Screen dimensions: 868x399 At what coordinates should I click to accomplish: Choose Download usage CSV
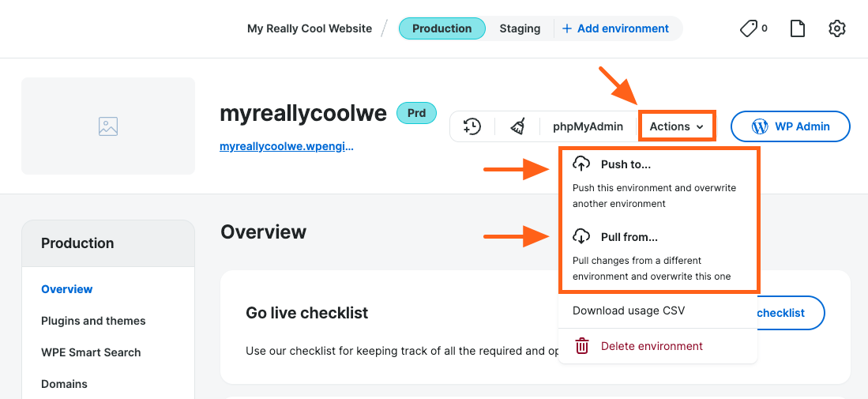click(629, 311)
